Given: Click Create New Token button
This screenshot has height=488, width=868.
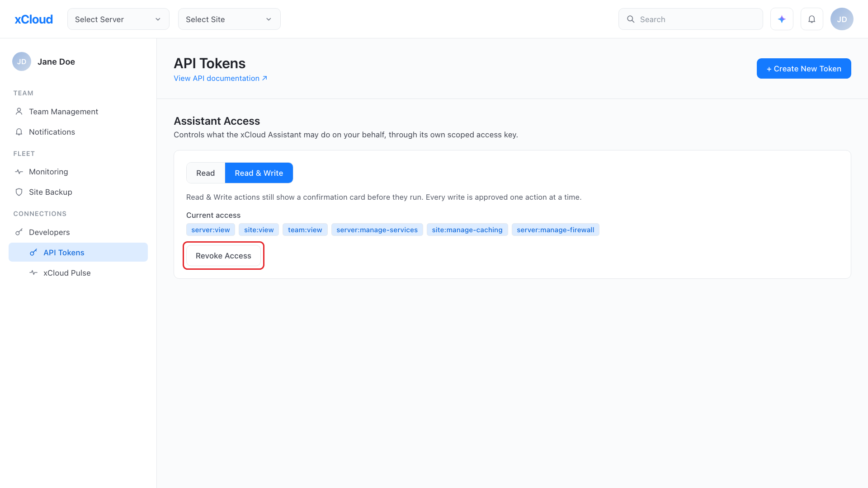Looking at the screenshot, I should [x=804, y=69].
